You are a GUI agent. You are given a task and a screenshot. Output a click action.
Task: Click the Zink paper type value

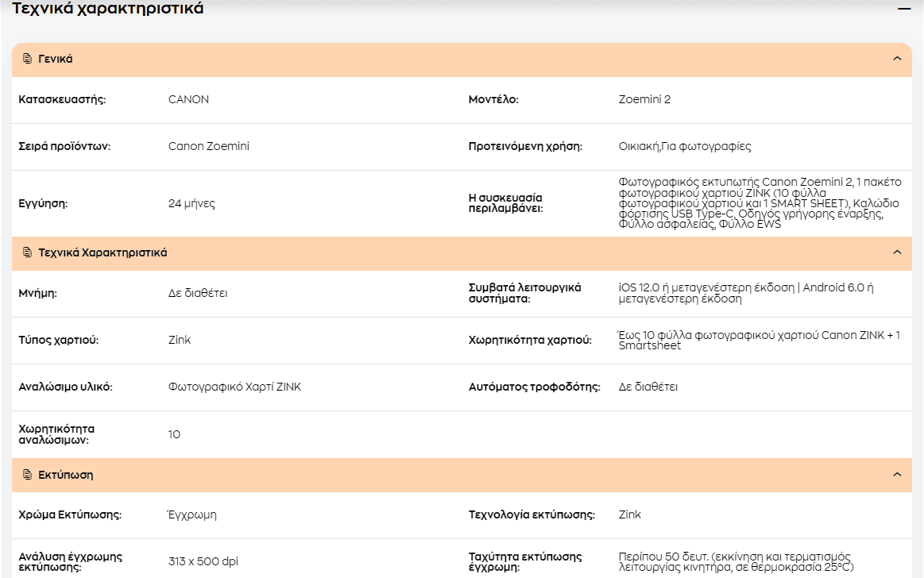coord(179,340)
